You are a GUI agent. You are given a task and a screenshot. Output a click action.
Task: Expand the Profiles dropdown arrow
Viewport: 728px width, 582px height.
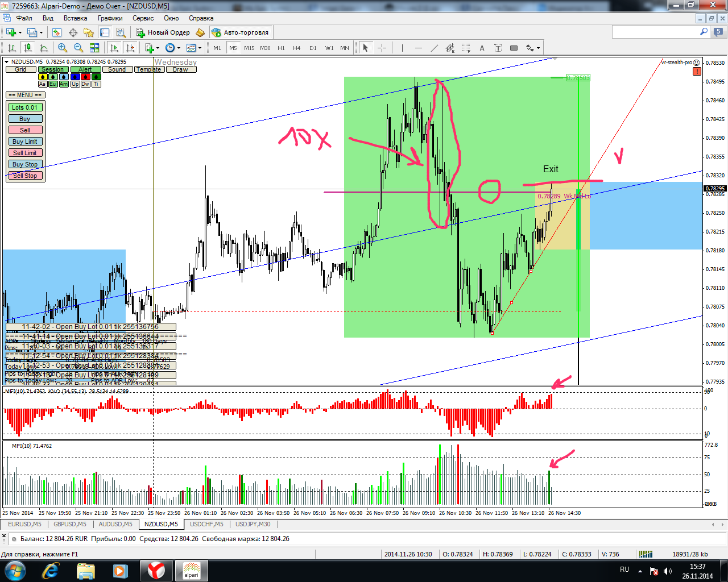click(x=41, y=32)
